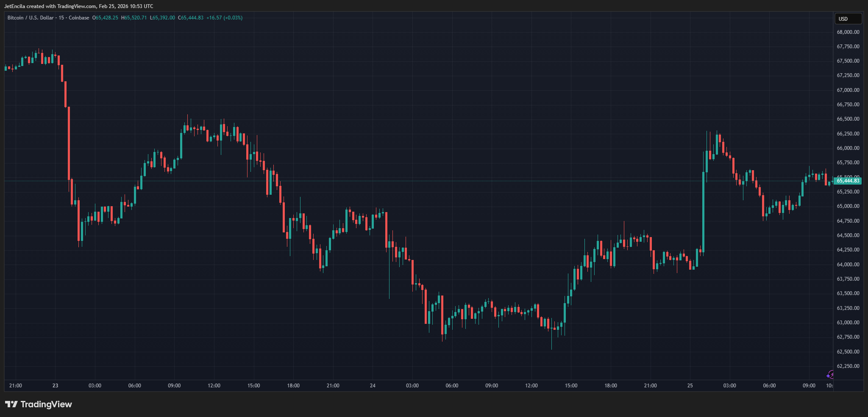Click the 68,000.00 price axis label

tap(848, 32)
